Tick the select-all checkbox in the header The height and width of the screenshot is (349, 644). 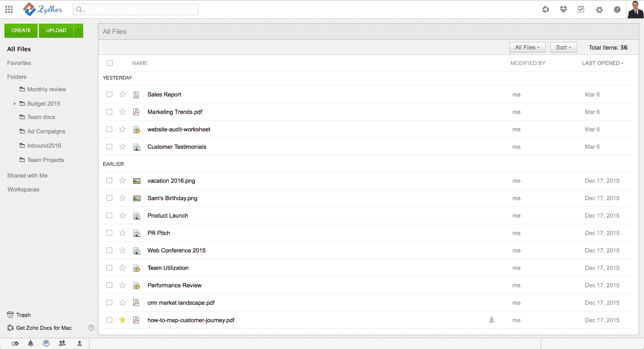[x=110, y=63]
